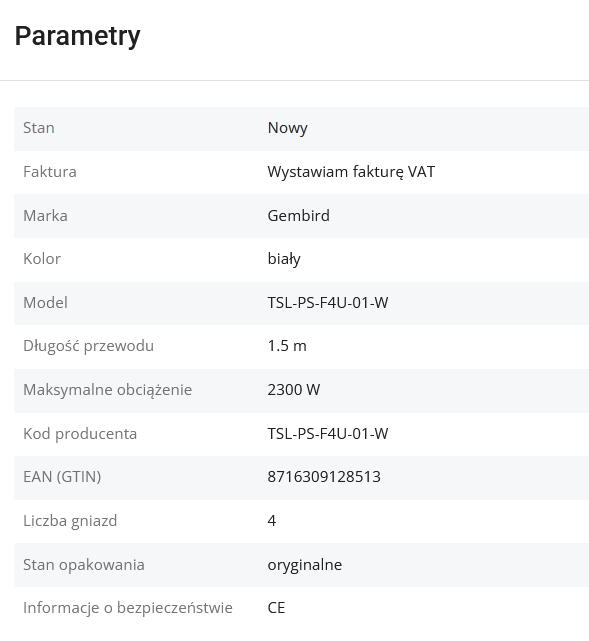Image resolution: width=589 pixels, height=641 pixels.
Task: Click the Stan label
Action: click(39, 128)
